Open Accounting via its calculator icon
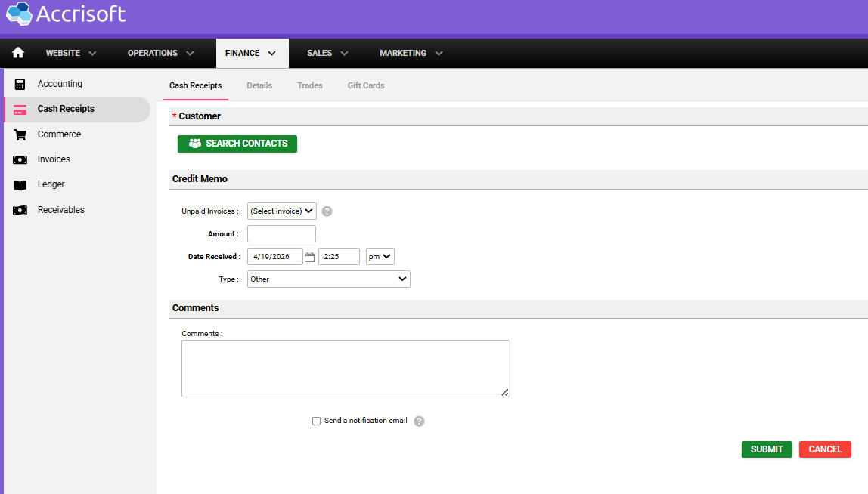 (x=20, y=84)
